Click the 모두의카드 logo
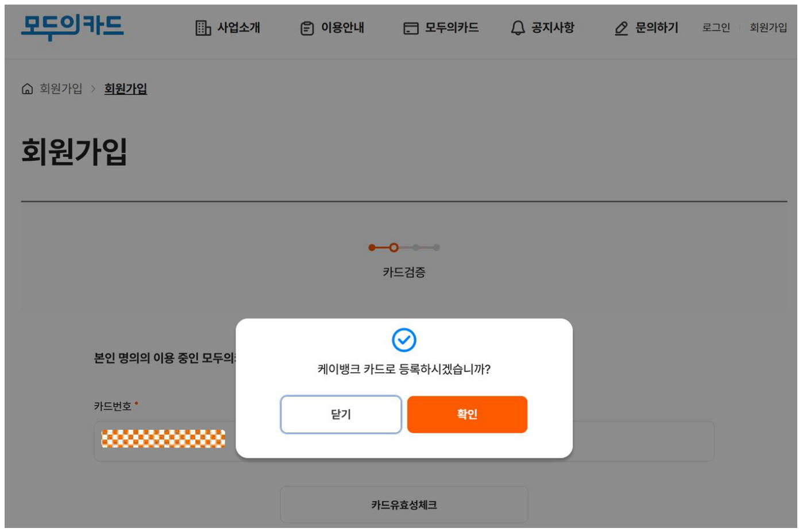This screenshot has width=799, height=532. (72, 26)
